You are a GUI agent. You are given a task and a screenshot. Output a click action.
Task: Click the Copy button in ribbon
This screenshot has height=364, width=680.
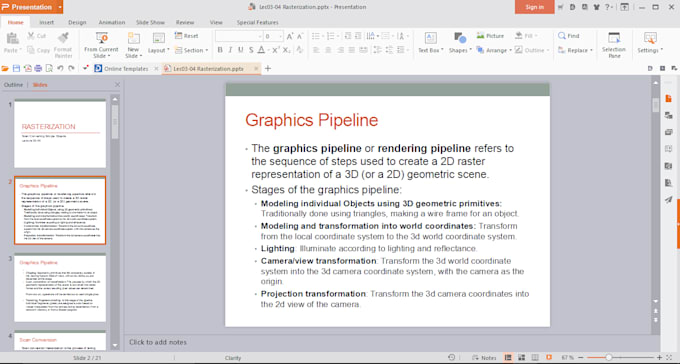pos(38,50)
